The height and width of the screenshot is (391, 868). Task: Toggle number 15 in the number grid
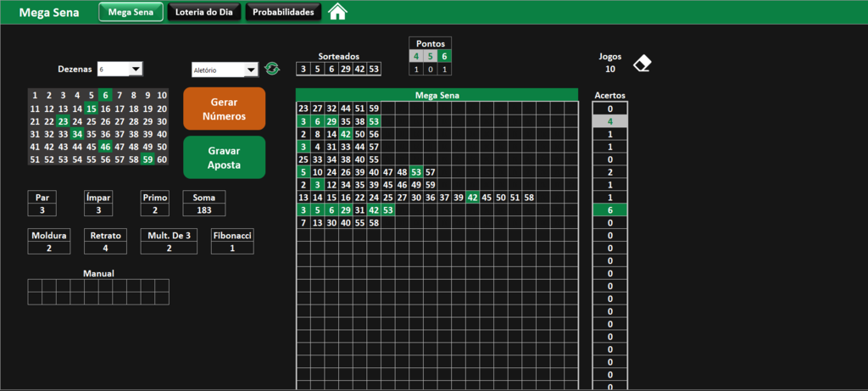(x=91, y=109)
